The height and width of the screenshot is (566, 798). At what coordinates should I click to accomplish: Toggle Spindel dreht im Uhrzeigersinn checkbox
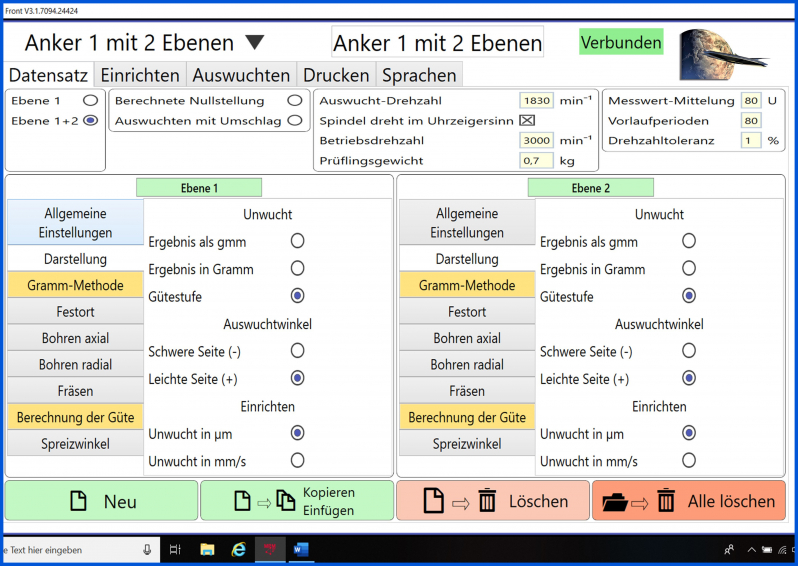tap(527, 121)
